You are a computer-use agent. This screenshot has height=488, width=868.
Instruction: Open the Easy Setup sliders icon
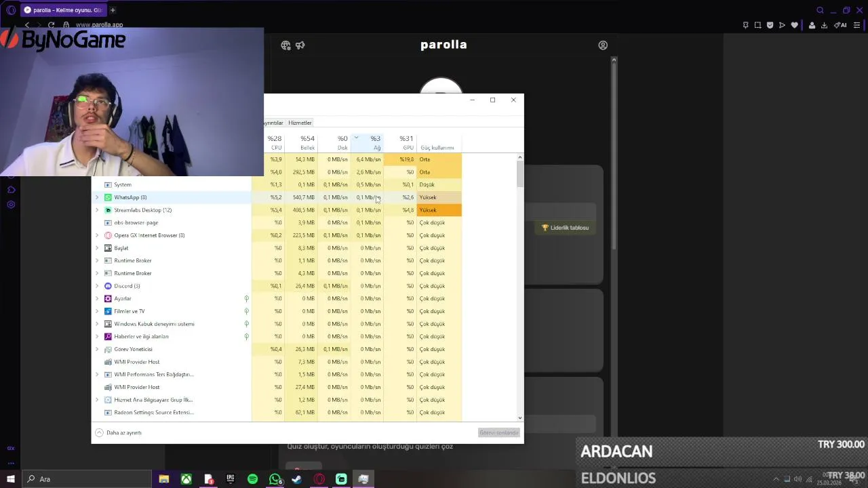858,25
